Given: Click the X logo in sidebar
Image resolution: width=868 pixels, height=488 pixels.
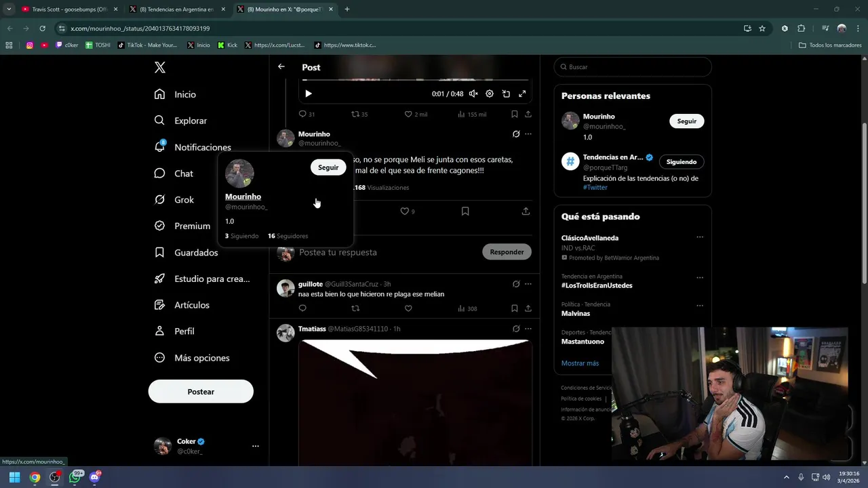Looking at the screenshot, I should click(160, 67).
